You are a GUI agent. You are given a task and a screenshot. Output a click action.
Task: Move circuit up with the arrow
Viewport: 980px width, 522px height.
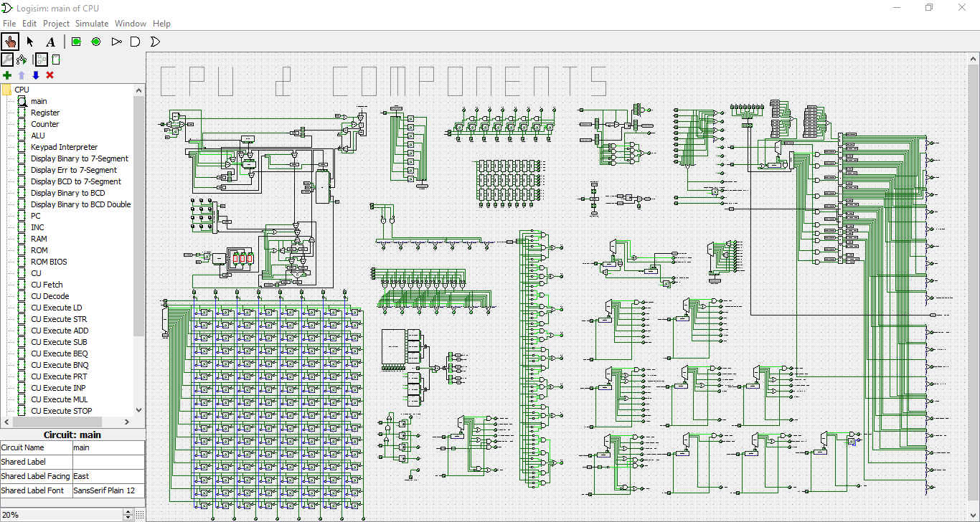coord(22,75)
